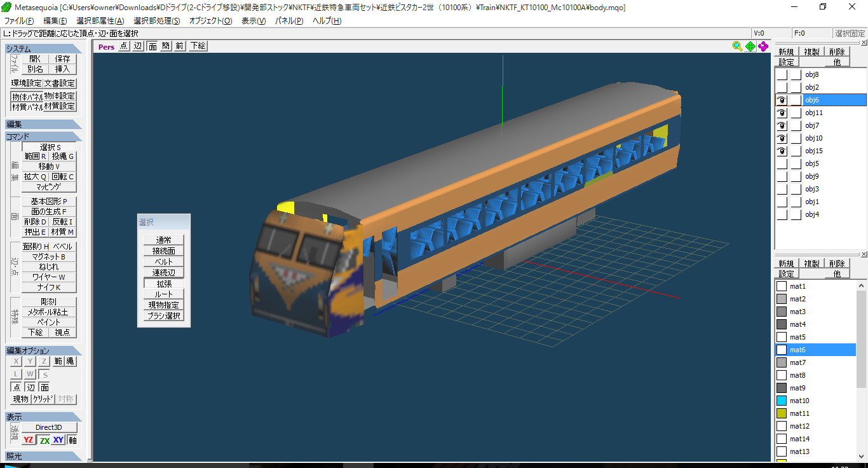Toggle the 面 display button in viewport toolbar

click(153, 46)
